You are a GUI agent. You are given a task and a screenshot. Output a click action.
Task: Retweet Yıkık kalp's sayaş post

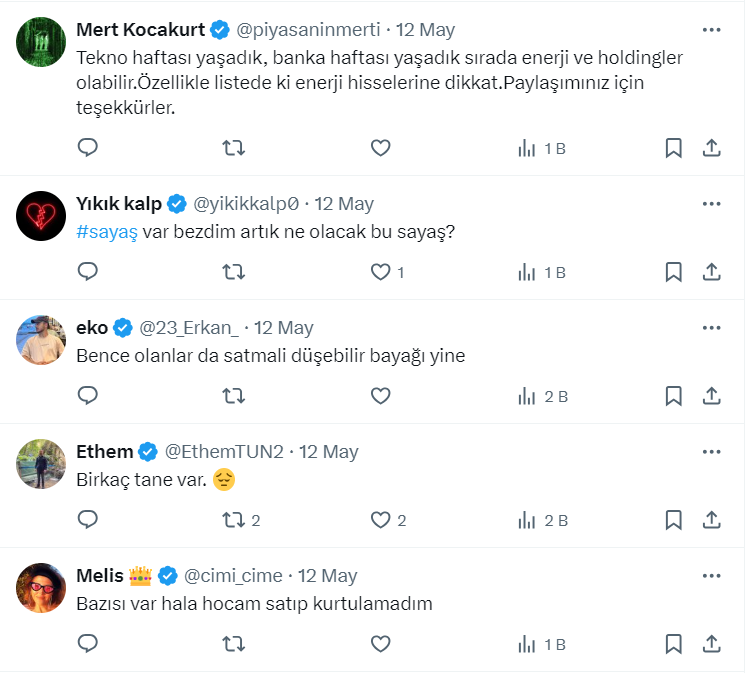pos(233,272)
